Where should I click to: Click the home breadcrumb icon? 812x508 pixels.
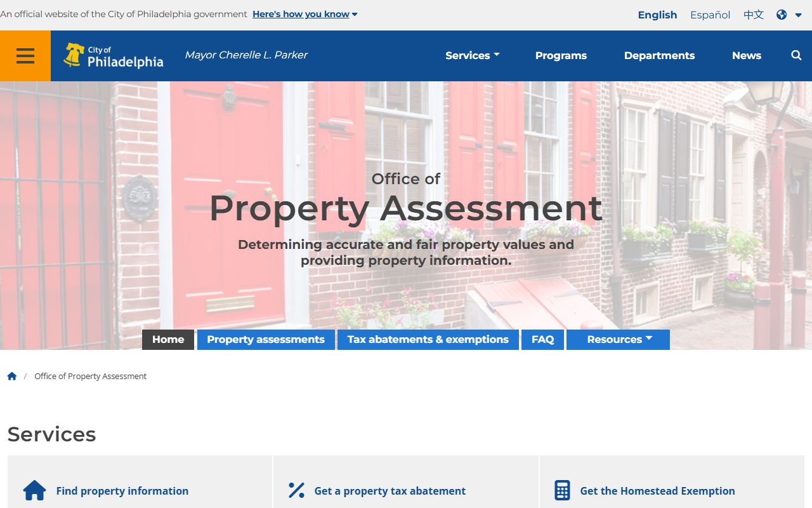12,376
